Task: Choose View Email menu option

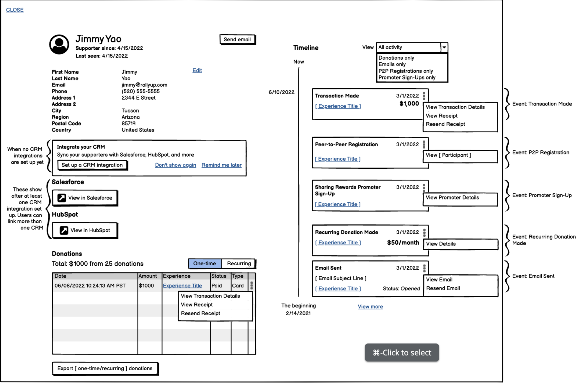Action: 439,280
